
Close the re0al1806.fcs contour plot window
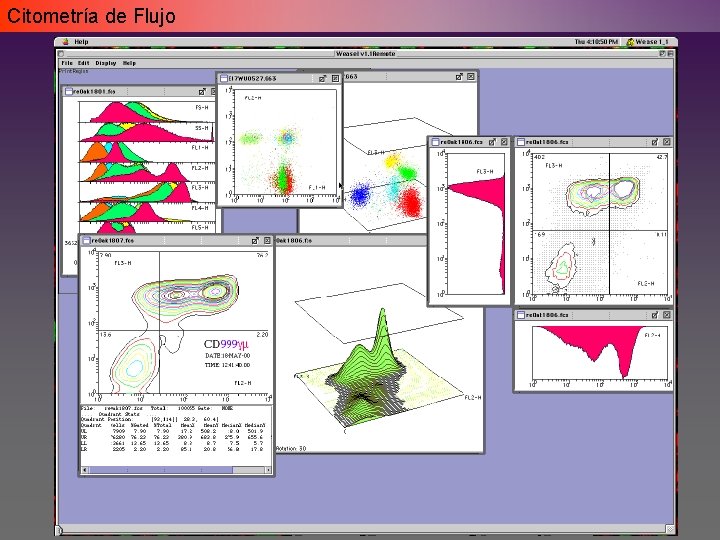coord(667,142)
